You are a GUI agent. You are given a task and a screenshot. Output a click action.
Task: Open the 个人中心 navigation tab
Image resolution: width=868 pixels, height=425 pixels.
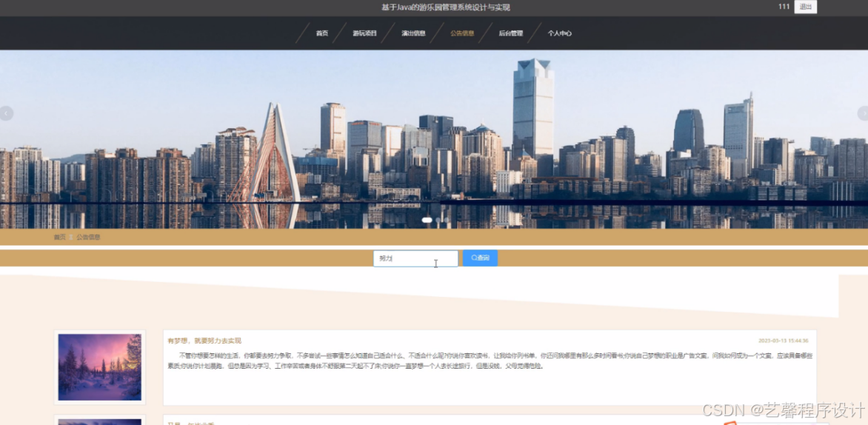pos(560,33)
